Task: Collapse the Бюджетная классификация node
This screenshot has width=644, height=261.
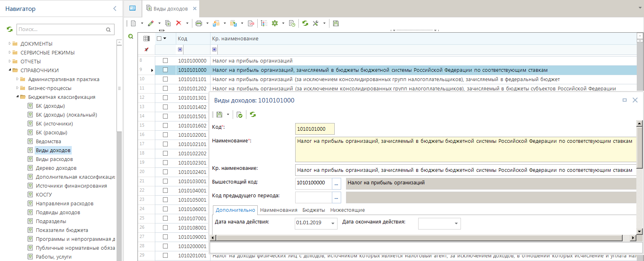Action: point(17,97)
